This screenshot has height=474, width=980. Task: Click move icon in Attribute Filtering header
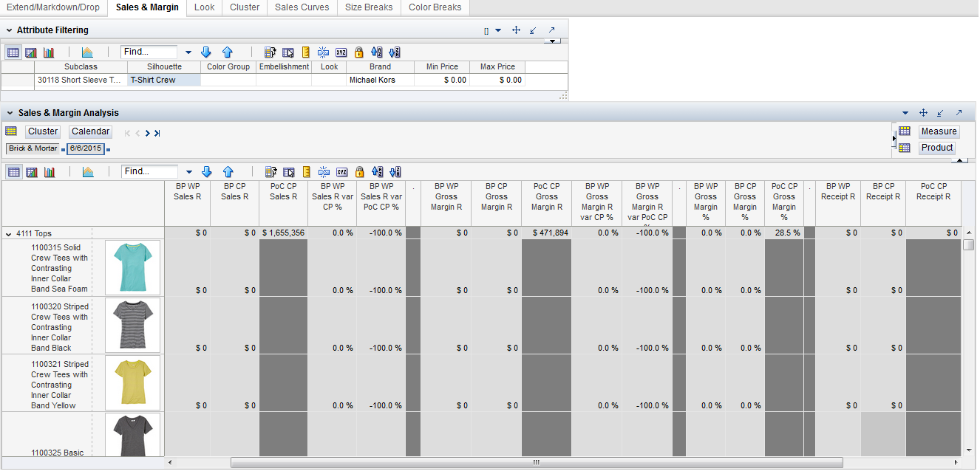click(517, 30)
